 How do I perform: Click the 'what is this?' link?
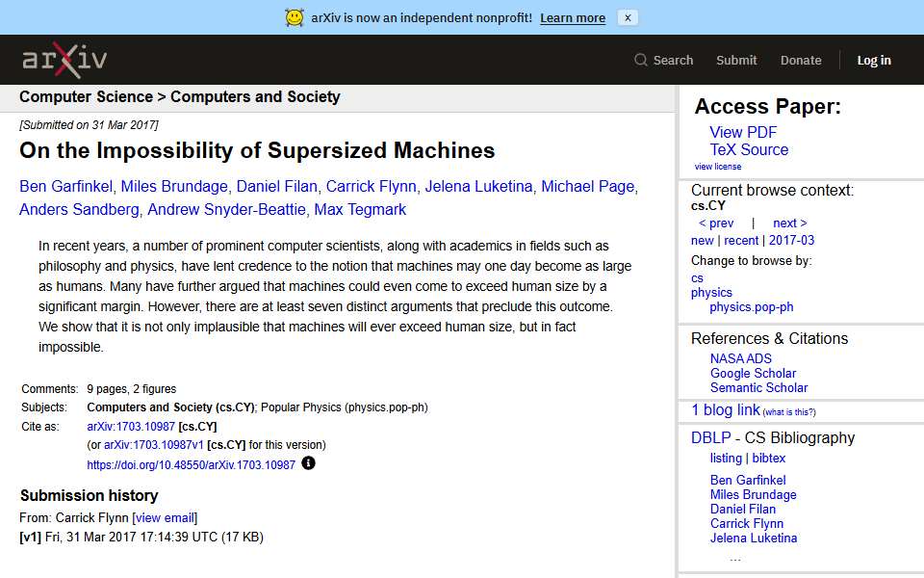click(x=789, y=412)
